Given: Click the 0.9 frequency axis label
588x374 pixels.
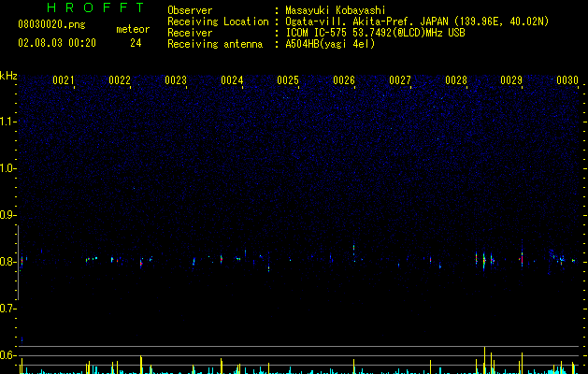Looking at the screenshot, I should [x=7, y=215].
